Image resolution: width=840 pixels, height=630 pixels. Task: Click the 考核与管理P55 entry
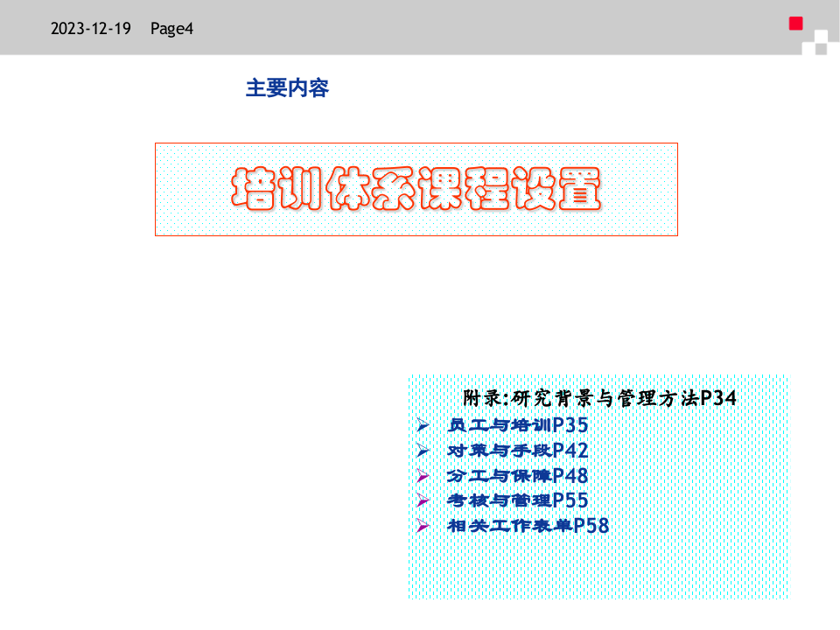(517, 500)
